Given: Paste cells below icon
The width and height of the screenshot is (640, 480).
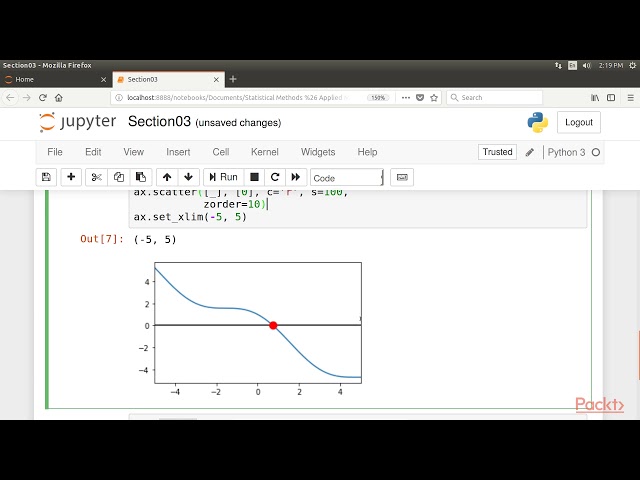Looking at the screenshot, I should coord(141,177).
